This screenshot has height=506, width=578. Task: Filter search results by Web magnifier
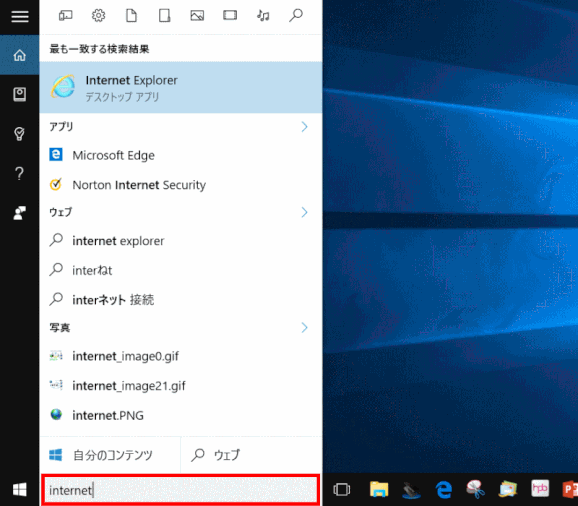pos(296,15)
